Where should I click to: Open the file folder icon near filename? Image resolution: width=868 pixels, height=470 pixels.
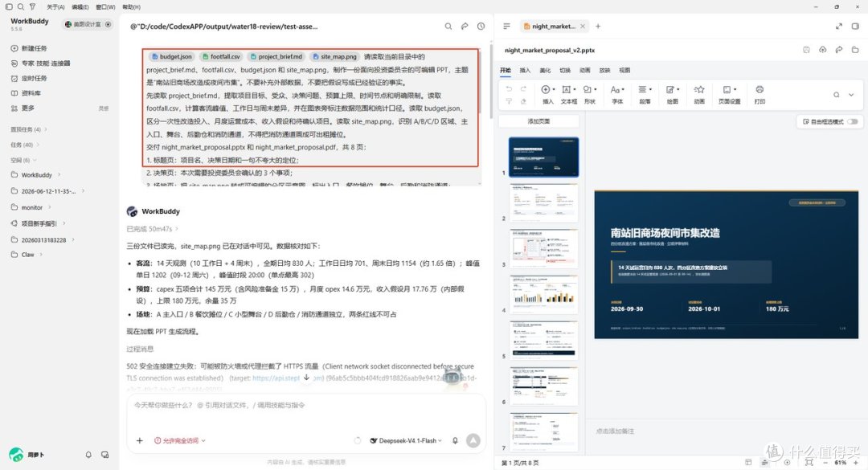point(855,50)
